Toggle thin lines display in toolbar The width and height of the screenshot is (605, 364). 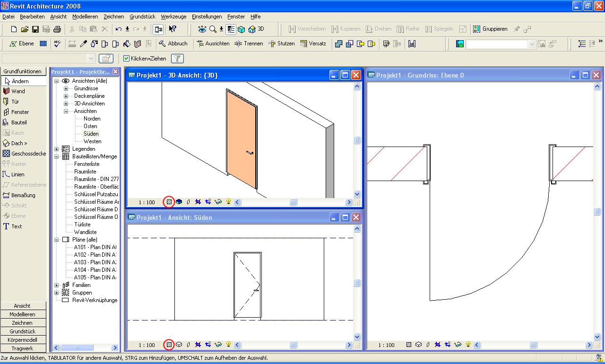tap(231, 29)
